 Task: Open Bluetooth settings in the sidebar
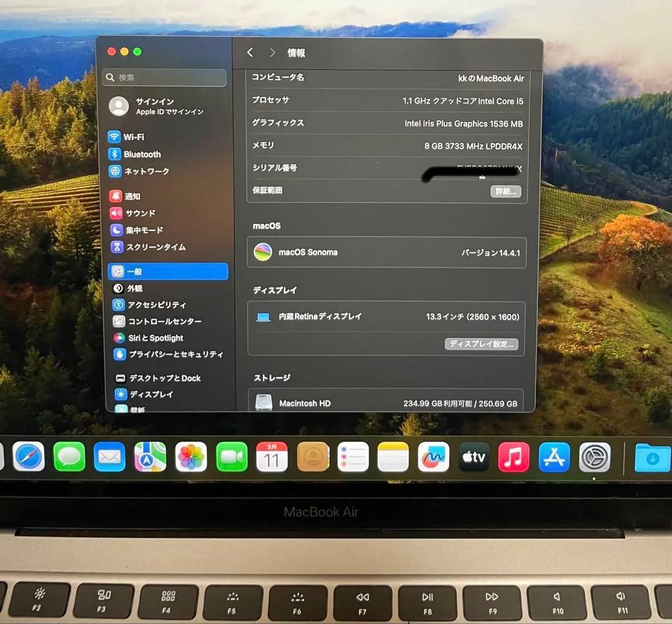tap(142, 154)
